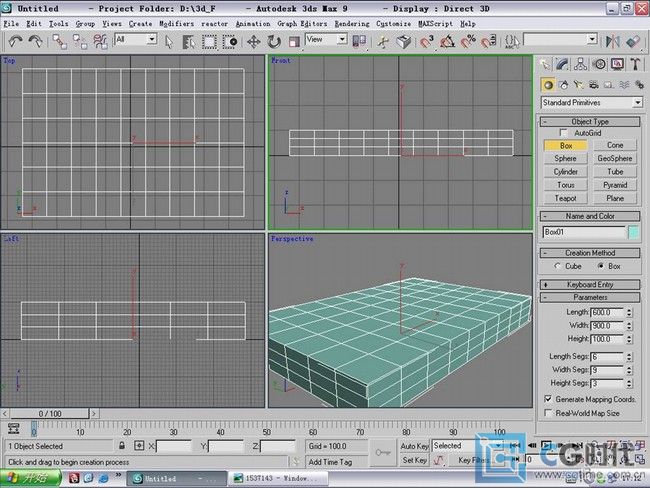The image size is (650, 488).
Task: Activate the Select and Link tool
Action: click(60, 42)
